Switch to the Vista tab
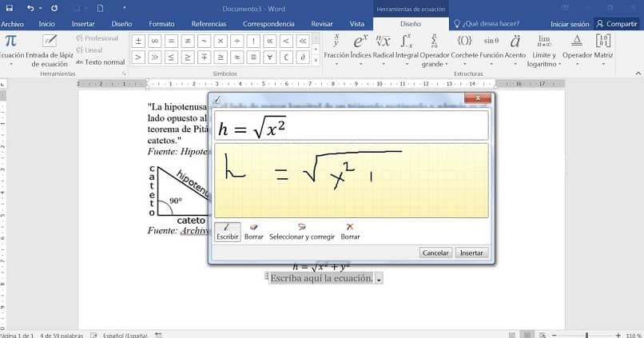This screenshot has height=338, width=644. pyautogui.click(x=357, y=24)
